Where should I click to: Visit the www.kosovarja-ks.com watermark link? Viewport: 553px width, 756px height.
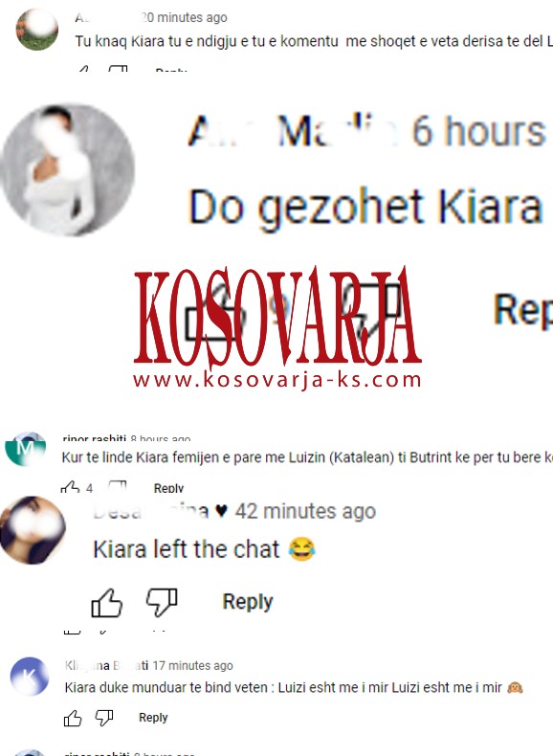coord(277,380)
